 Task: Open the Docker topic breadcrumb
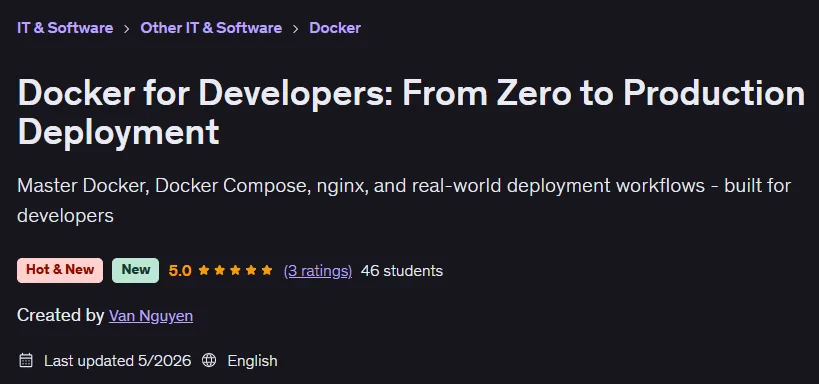335,28
